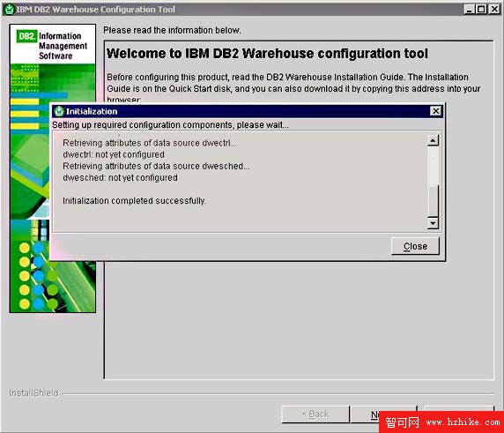Click 'Retrieving attributes of data source dwectrl...' line
The width and height of the screenshot is (504, 433).
[x=150, y=143]
